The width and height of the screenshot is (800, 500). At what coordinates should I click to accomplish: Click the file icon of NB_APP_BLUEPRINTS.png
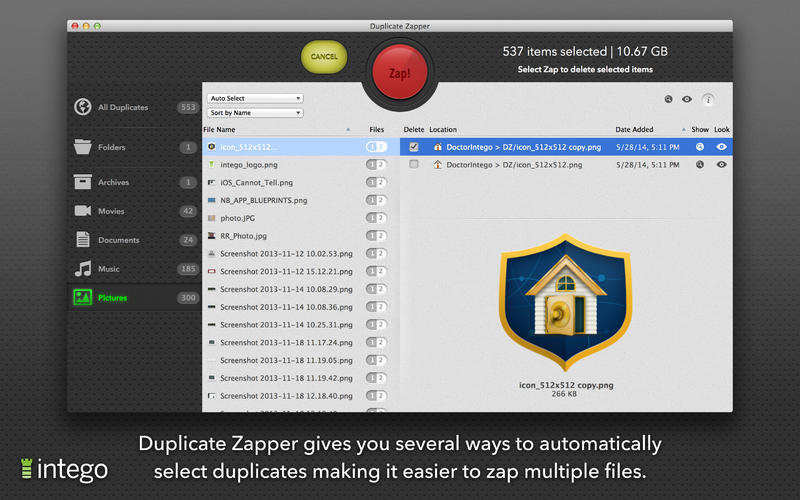[x=211, y=200]
